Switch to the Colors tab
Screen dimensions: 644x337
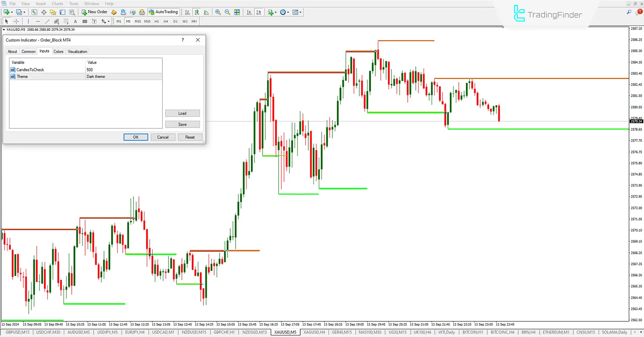click(x=58, y=51)
